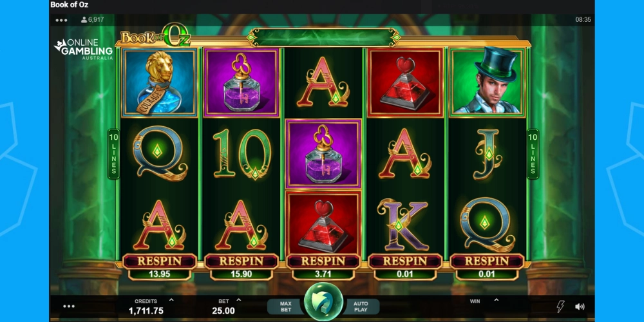Mute the game sound speaker icon
This screenshot has height=322, width=644.
(x=580, y=307)
